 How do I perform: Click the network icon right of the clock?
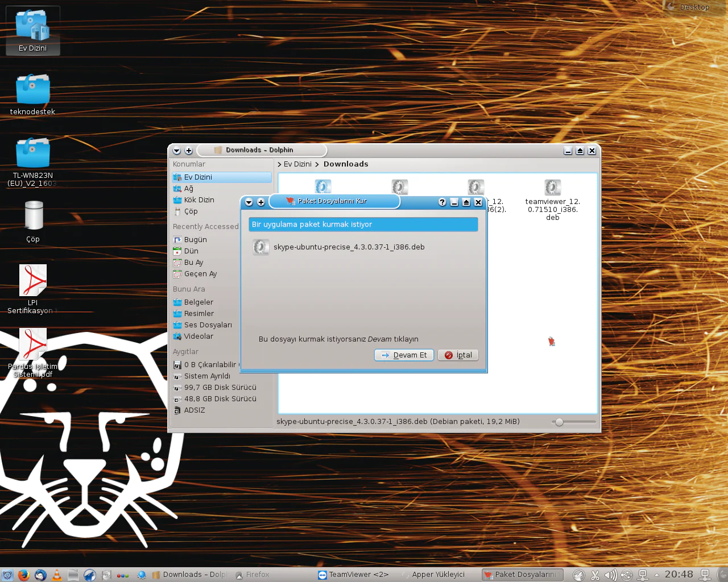pos(705,575)
